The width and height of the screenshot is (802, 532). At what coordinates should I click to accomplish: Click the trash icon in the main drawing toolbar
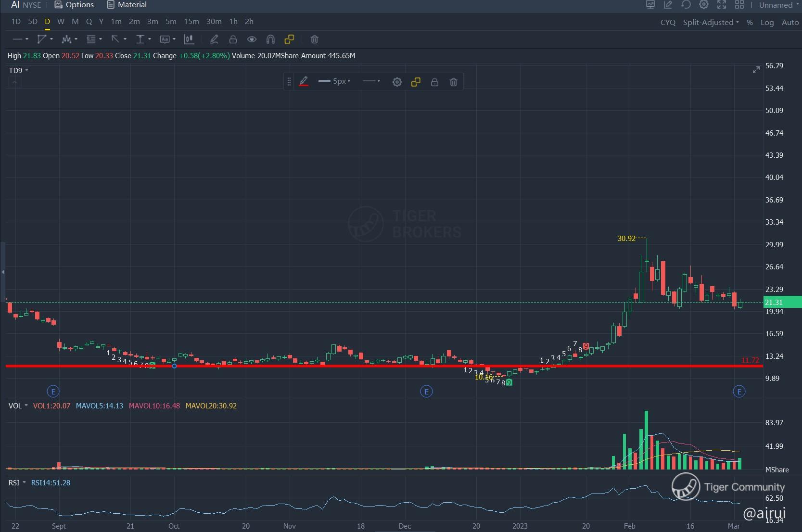pyautogui.click(x=314, y=39)
